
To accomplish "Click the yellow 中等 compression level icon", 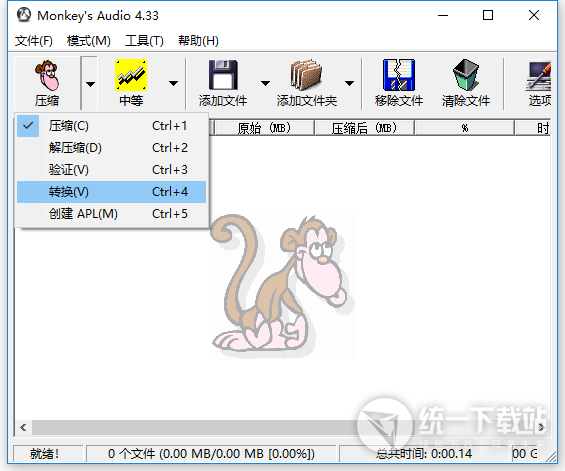I will click(x=131, y=75).
